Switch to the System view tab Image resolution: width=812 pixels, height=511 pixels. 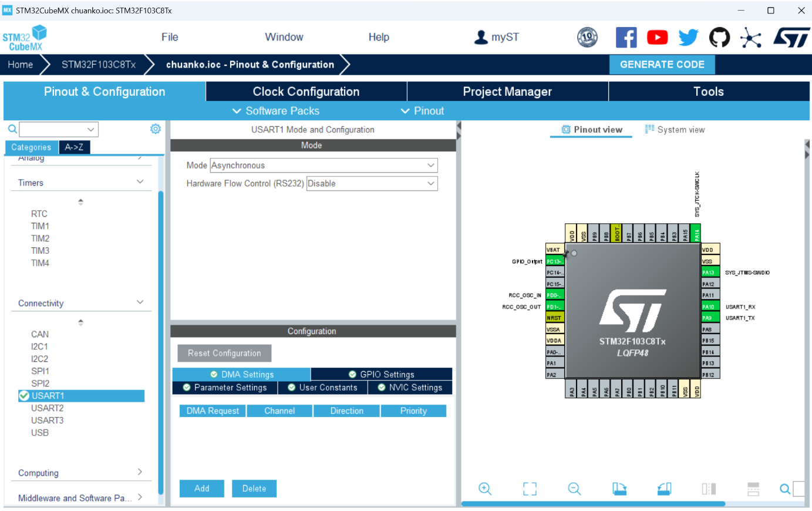675,130
